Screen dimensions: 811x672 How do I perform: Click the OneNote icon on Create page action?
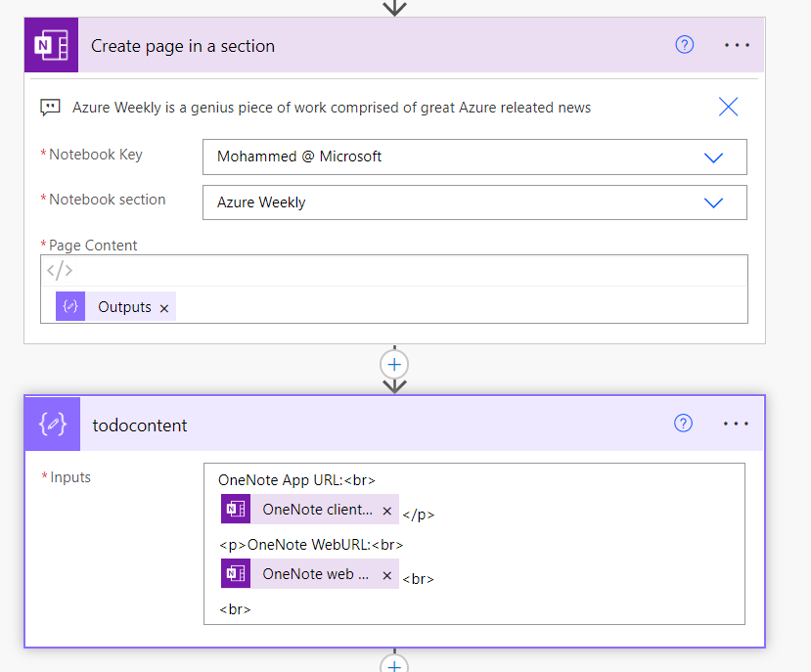51,45
